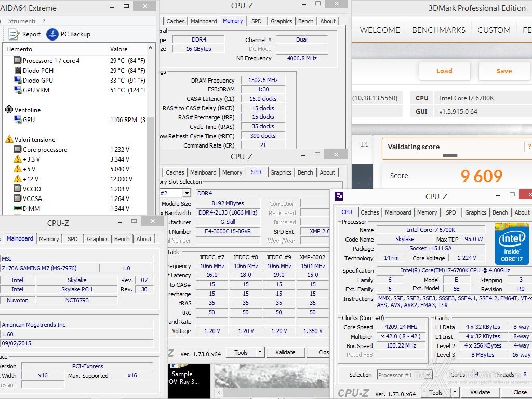This screenshot has width=532, height=399.
Task: Open Graphics tab in the CPU-Z SPD slot window
Action: 281,172
